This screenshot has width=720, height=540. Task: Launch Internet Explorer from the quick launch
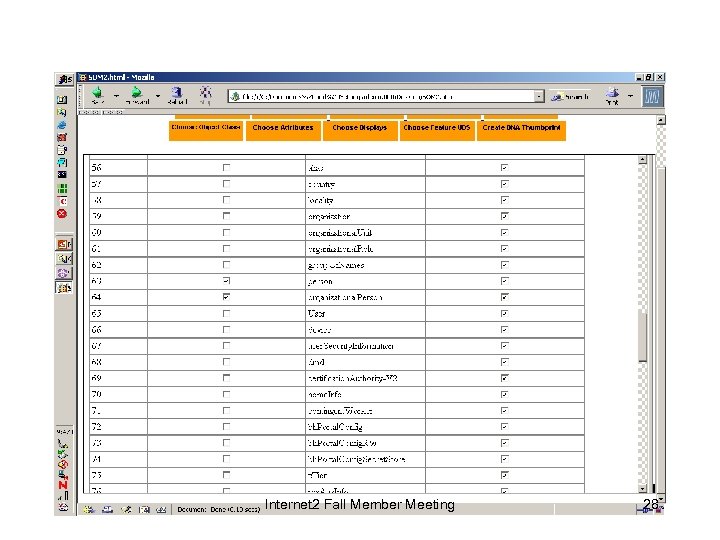[x=62, y=125]
